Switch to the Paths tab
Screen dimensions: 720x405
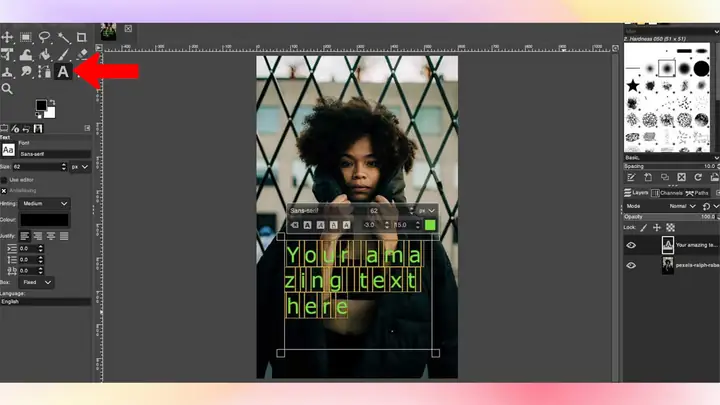tap(697, 193)
